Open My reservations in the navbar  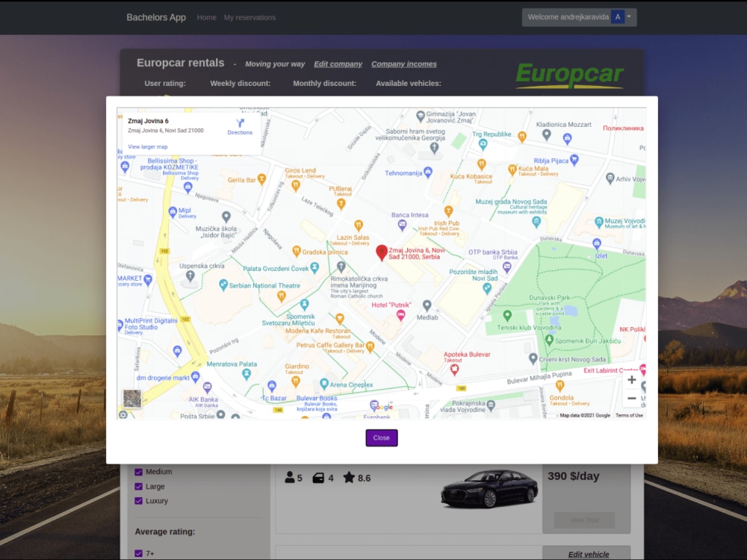(249, 17)
